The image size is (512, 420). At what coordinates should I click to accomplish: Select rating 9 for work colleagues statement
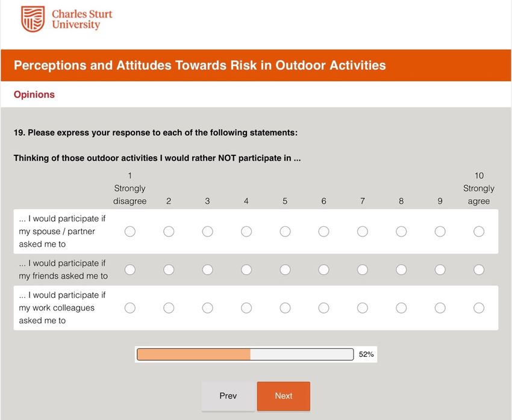pos(440,308)
